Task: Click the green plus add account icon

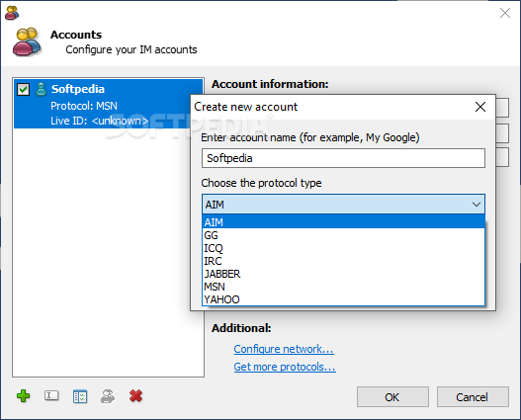Action: (x=24, y=395)
